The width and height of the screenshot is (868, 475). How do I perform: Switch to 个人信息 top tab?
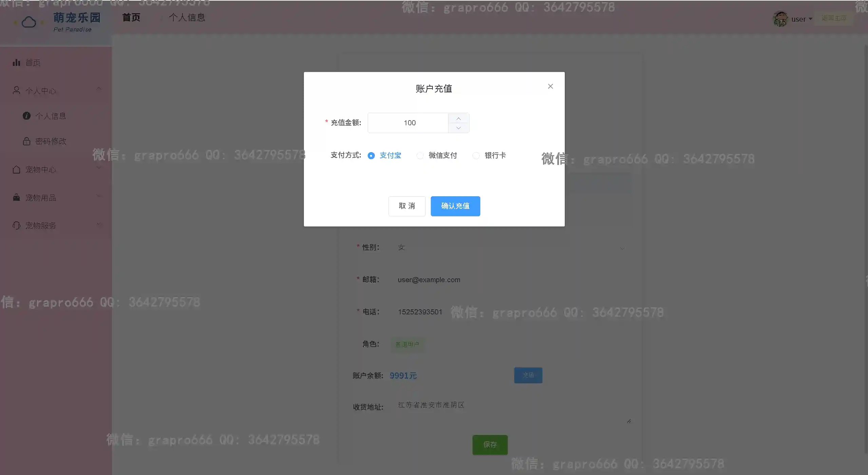pyautogui.click(x=187, y=17)
